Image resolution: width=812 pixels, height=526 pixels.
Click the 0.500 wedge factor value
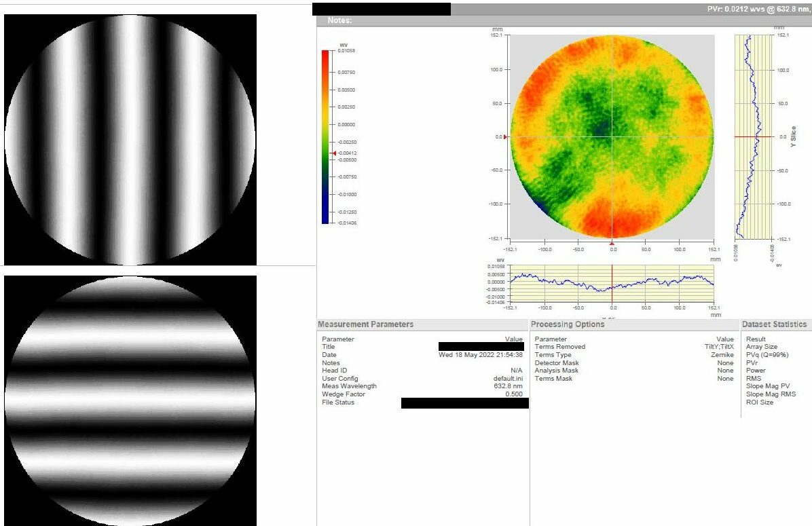[514, 394]
